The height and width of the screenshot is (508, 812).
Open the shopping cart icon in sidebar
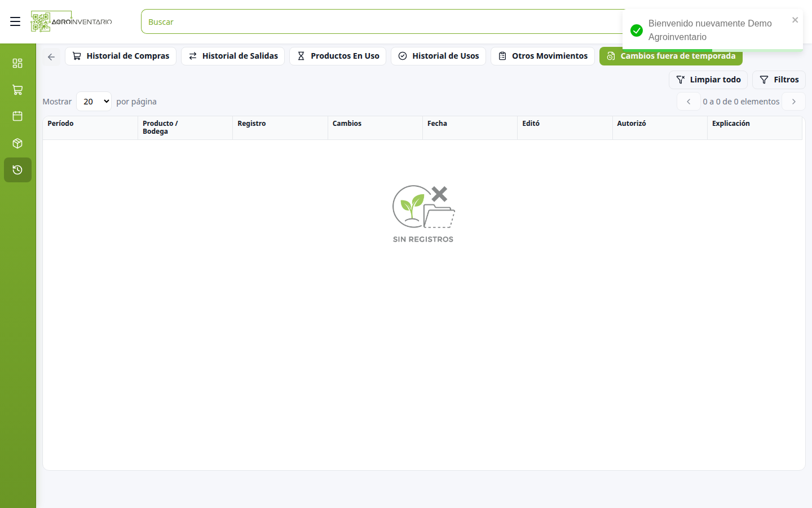(x=17, y=90)
